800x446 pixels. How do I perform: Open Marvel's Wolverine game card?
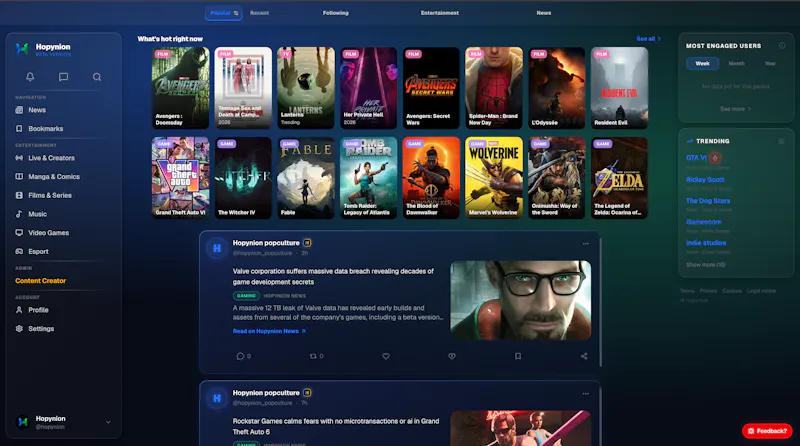494,178
